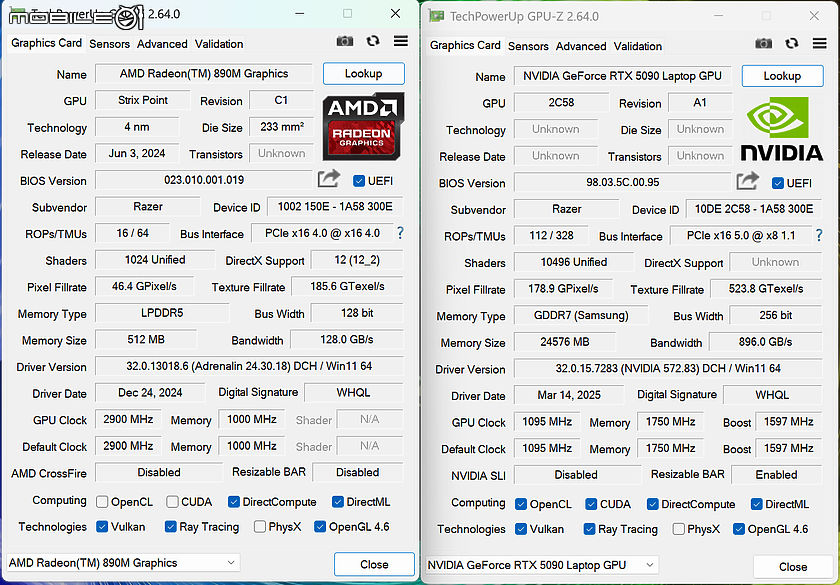Open NVIDIA RTX 5090 GPU selector dropdown
Screen dimensions: 840x585
[x=542, y=565]
